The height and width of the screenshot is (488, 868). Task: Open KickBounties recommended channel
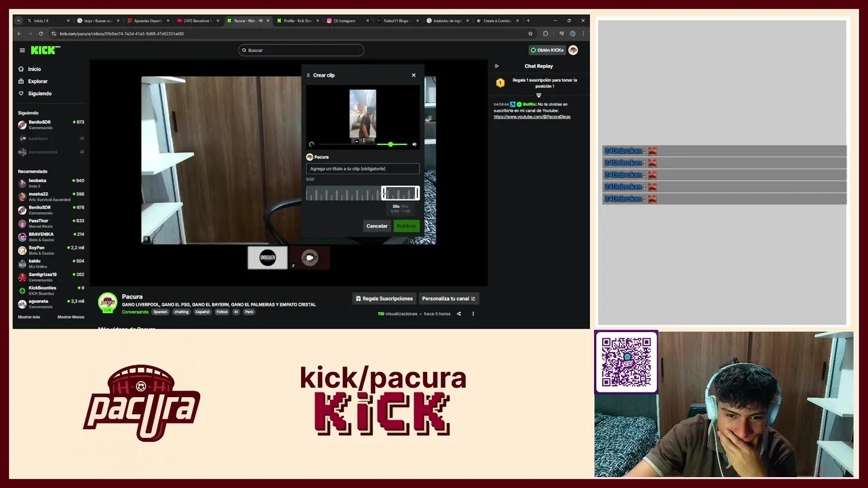[x=51, y=290]
